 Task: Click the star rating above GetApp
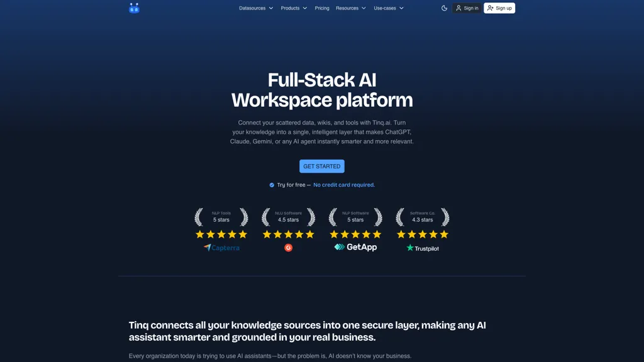(x=355, y=234)
